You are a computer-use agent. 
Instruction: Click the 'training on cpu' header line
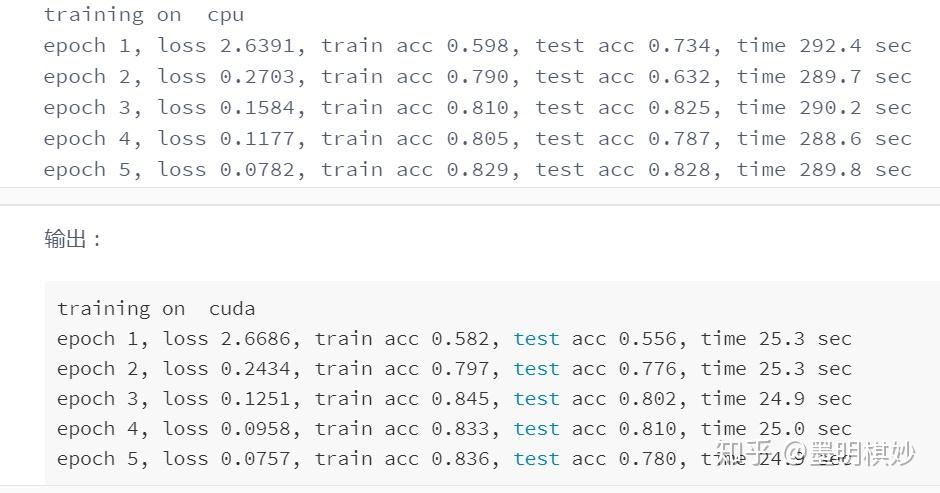click(x=144, y=15)
